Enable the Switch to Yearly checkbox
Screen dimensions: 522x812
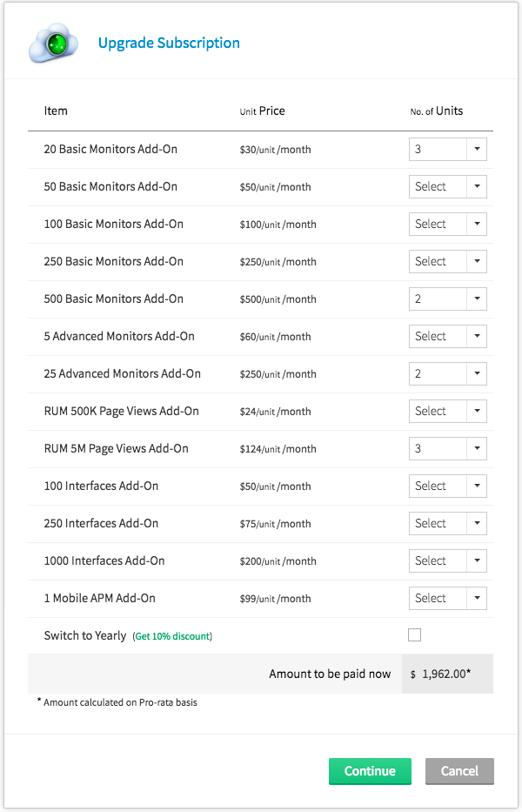(x=415, y=635)
